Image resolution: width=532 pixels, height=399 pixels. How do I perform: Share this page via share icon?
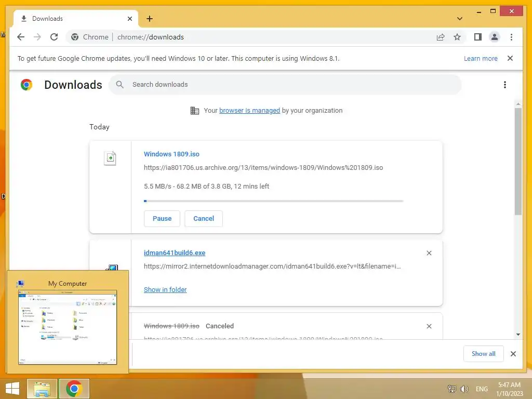[x=441, y=37]
